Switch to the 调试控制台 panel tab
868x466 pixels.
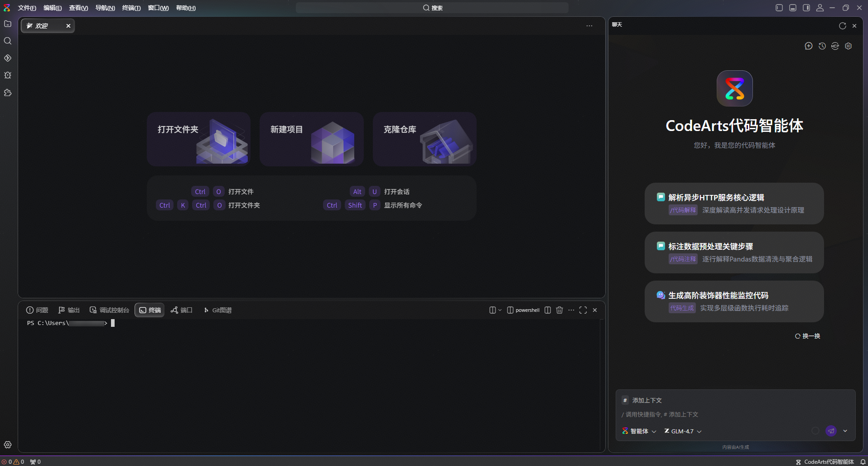(110, 310)
